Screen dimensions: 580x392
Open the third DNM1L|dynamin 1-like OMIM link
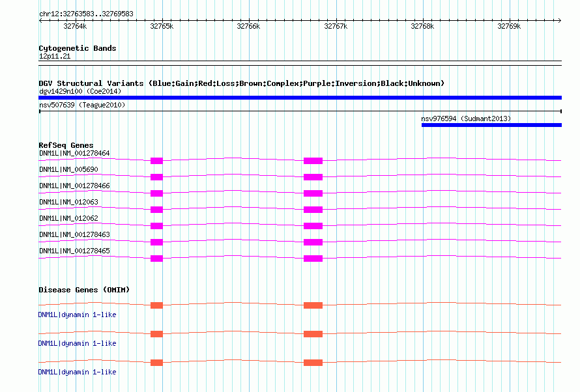[77, 372]
